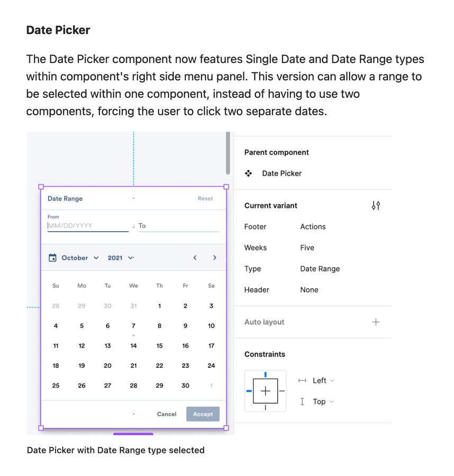The height and width of the screenshot is (476, 454).
Task: Open variant options via the sliders icon
Action: pos(376,205)
